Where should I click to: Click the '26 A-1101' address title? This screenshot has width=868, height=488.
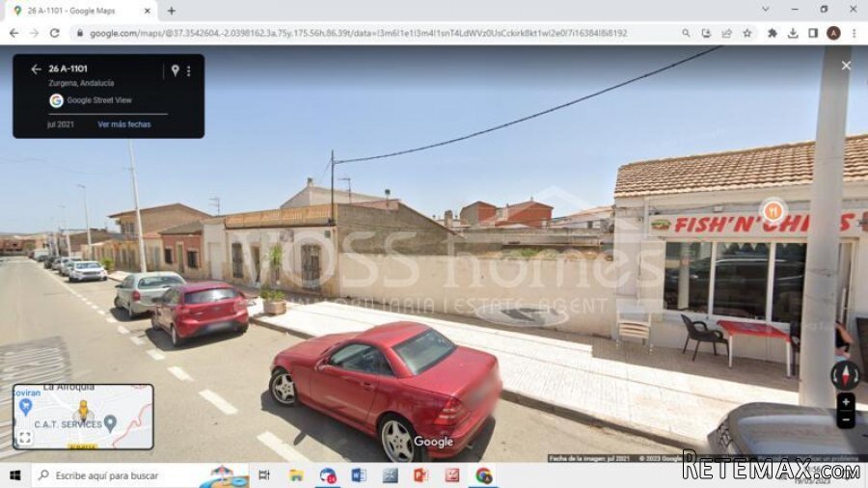pos(68,68)
